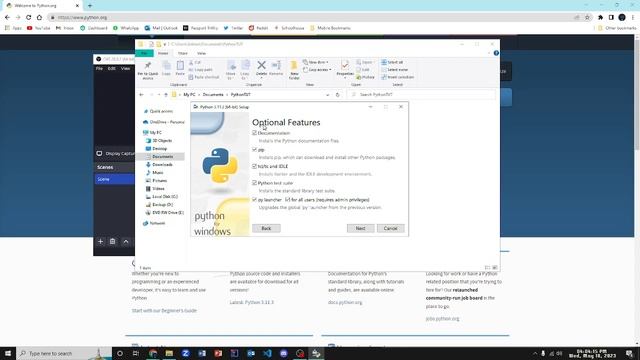640x360 pixels.
Task: Switch to the Home ribbon tab
Action: 163,53
